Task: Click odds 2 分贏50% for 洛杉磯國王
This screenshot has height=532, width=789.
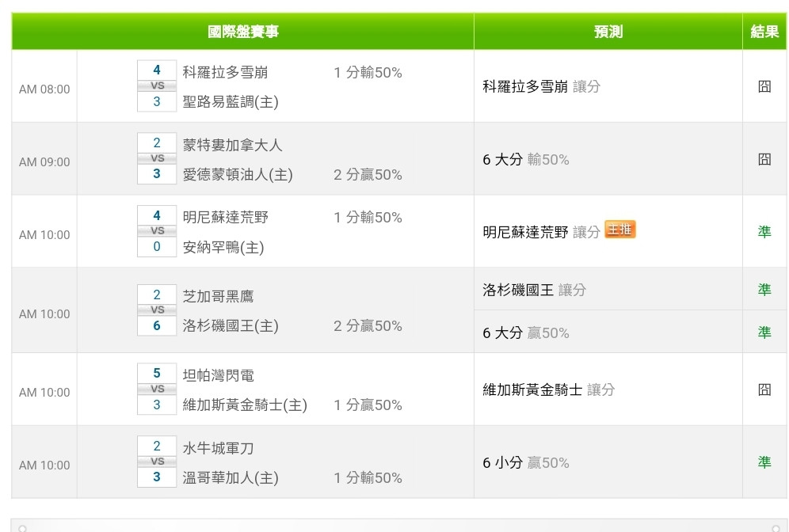Action: coord(368,326)
